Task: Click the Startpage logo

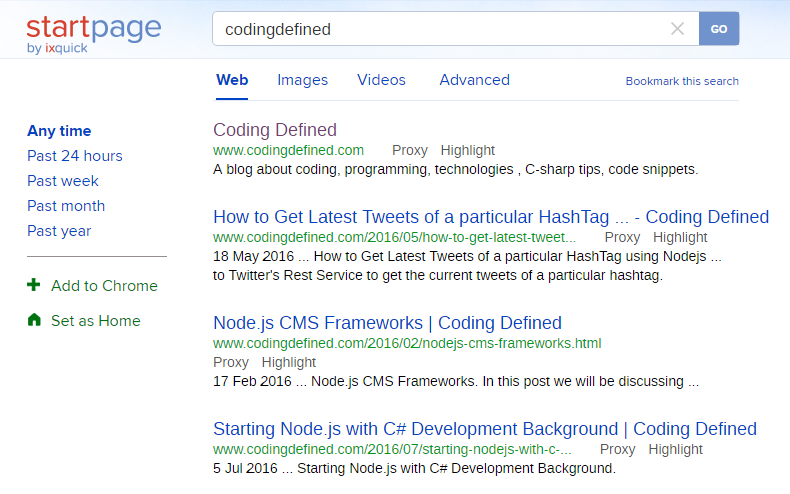Action: [94, 34]
